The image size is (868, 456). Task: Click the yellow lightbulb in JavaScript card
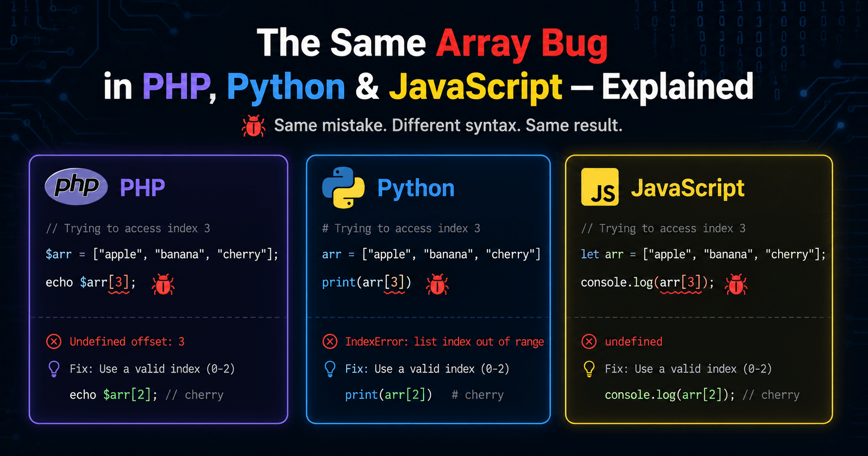click(589, 369)
